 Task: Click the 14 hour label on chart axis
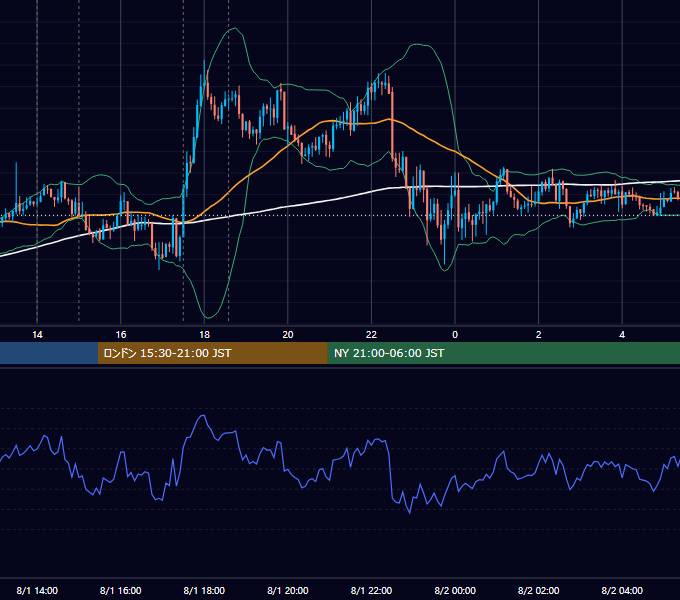point(37,335)
